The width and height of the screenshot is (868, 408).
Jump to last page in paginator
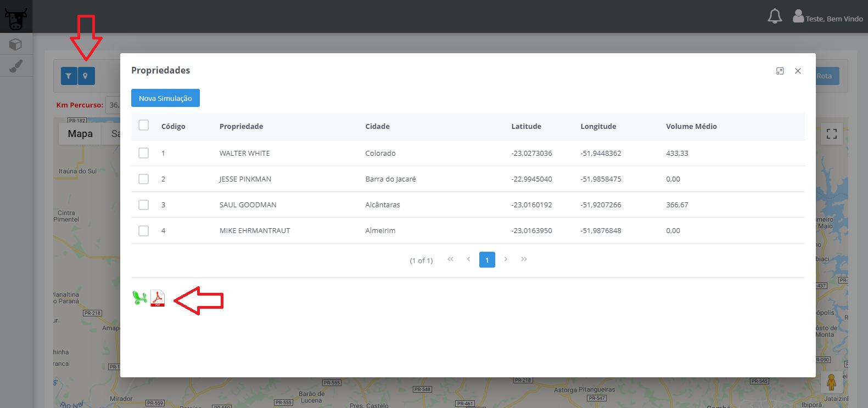(x=524, y=259)
